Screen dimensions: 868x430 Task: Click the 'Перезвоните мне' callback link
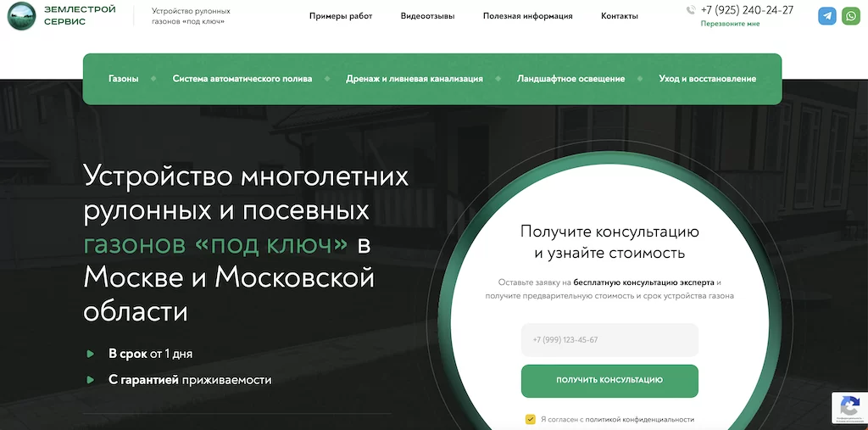730,24
